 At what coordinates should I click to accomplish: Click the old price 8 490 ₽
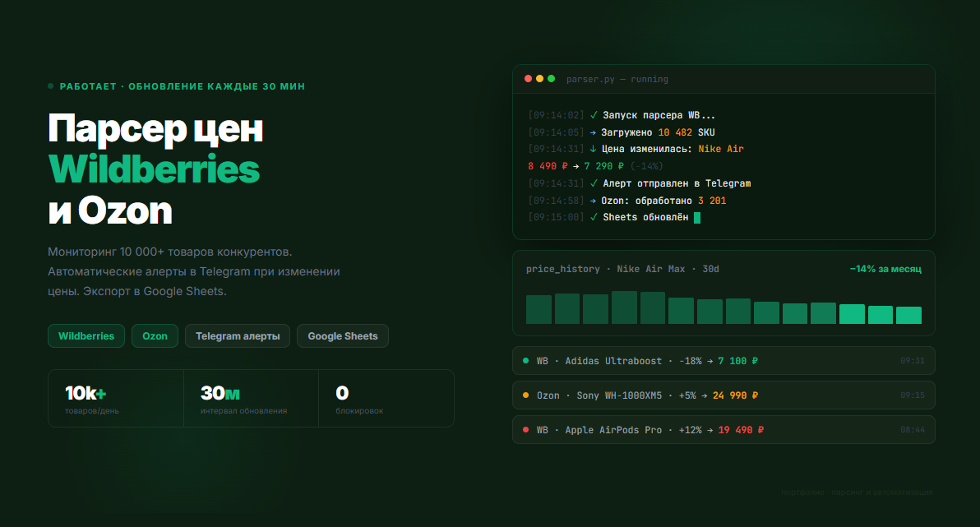tap(548, 166)
